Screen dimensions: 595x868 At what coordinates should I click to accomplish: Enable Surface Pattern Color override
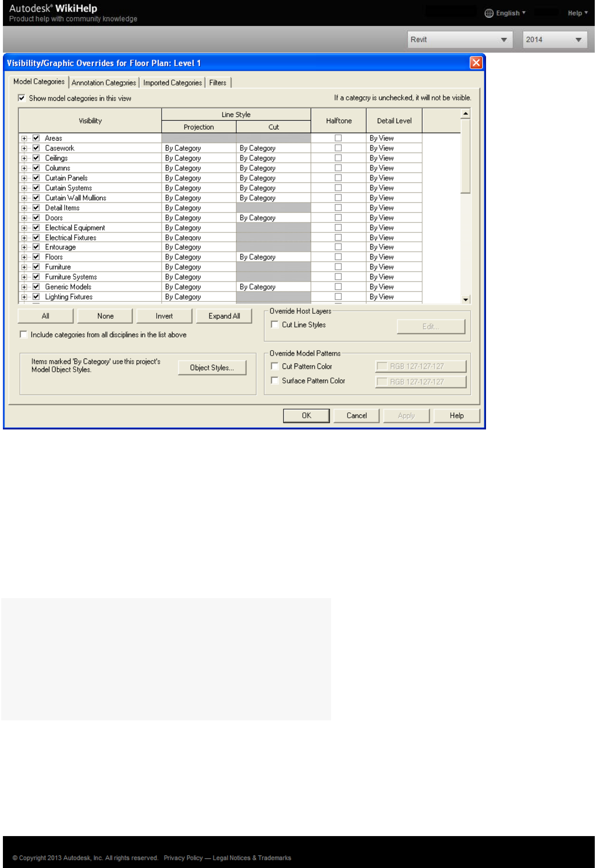[x=274, y=380]
